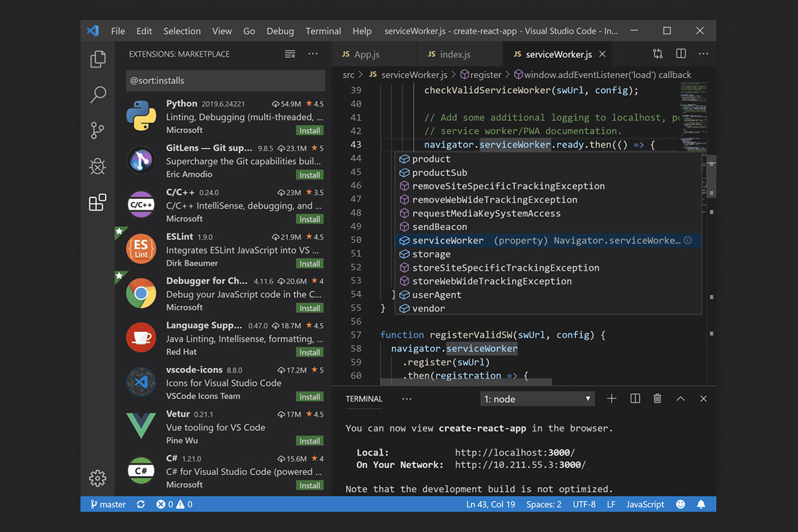Open the compare changes icon in editor toolbar
The height and width of the screenshot is (532, 798).
pyautogui.click(x=658, y=54)
